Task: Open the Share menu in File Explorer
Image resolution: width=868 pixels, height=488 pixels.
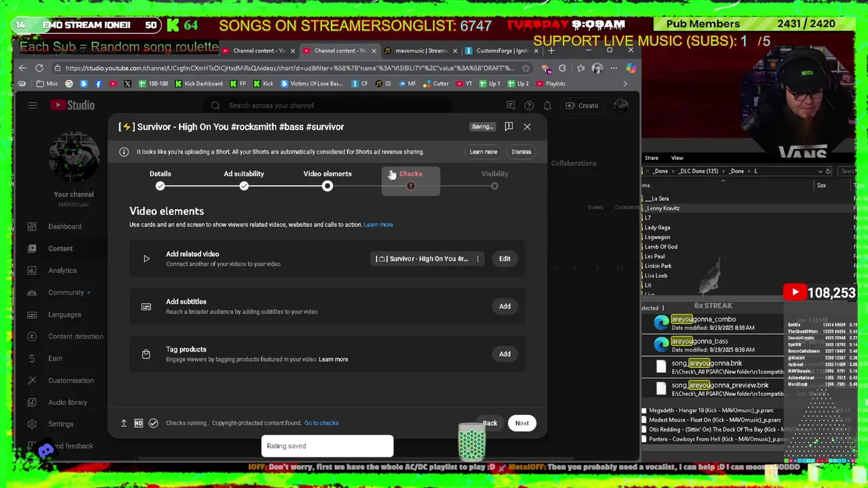Action: tap(651, 158)
